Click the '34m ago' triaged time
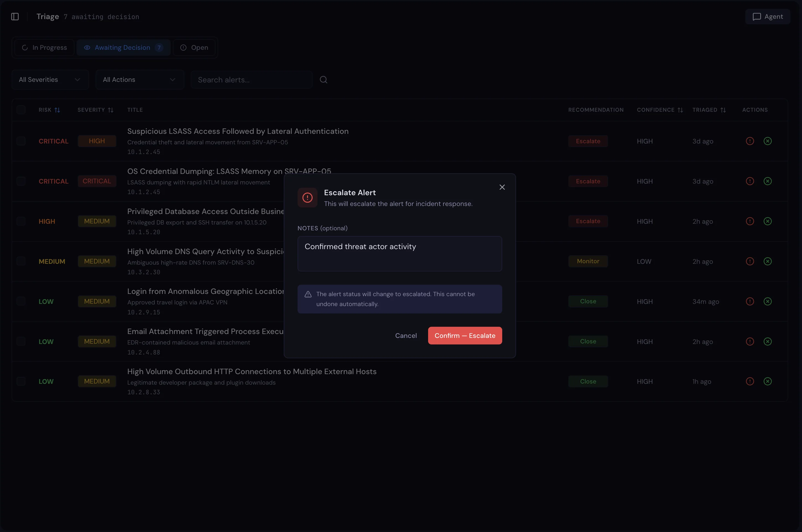This screenshot has height=532, width=802. [706, 302]
